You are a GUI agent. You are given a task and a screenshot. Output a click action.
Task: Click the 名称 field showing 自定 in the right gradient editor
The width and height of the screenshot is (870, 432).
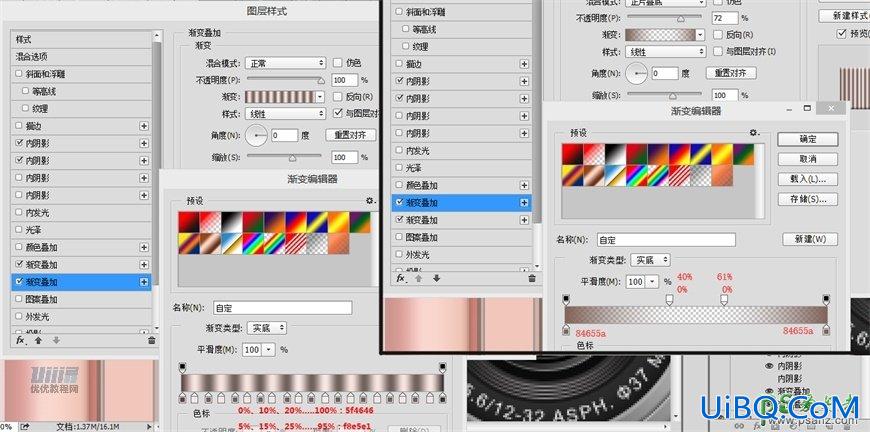(x=666, y=240)
